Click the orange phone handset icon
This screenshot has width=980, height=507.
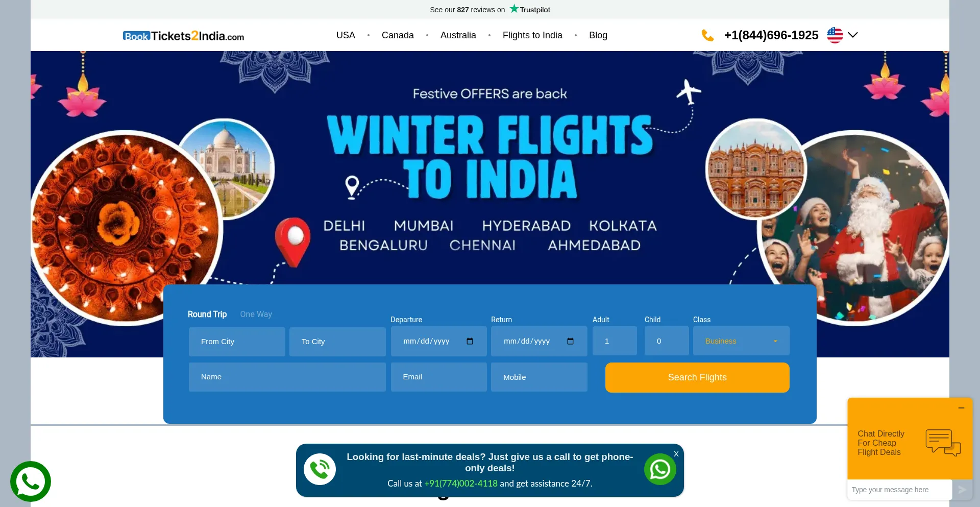(x=707, y=35)
